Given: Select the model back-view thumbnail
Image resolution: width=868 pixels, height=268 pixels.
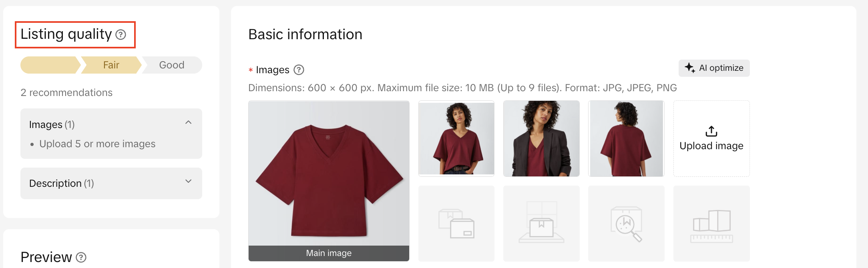Looking at the screenshot, I should click(x=626, y=138).
